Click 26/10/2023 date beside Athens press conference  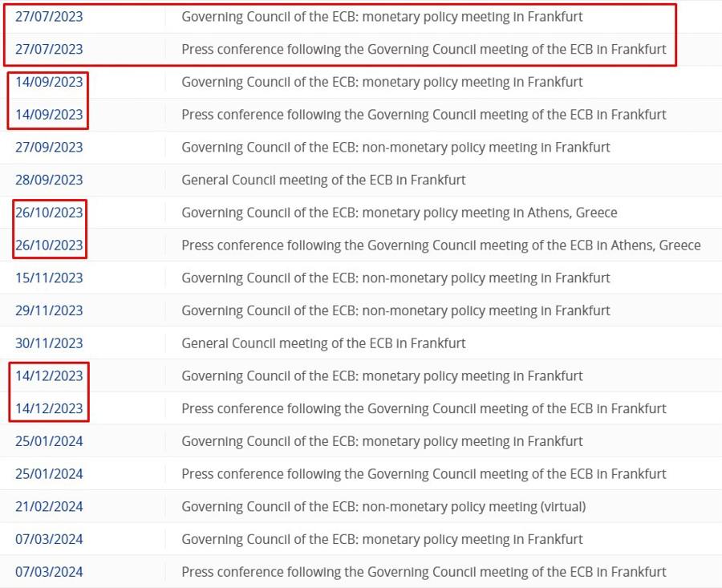click(x=49, y=245)
